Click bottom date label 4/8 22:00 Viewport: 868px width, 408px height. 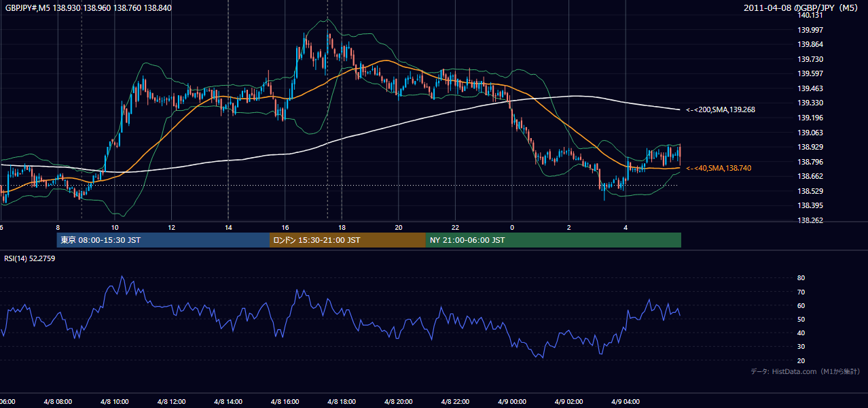click(x=455, y=402)
